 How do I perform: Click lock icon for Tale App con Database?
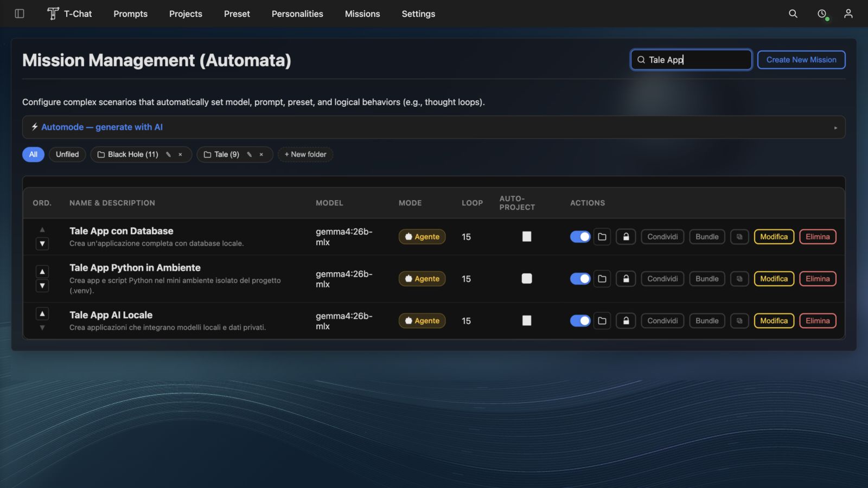(x=626, y=236)
